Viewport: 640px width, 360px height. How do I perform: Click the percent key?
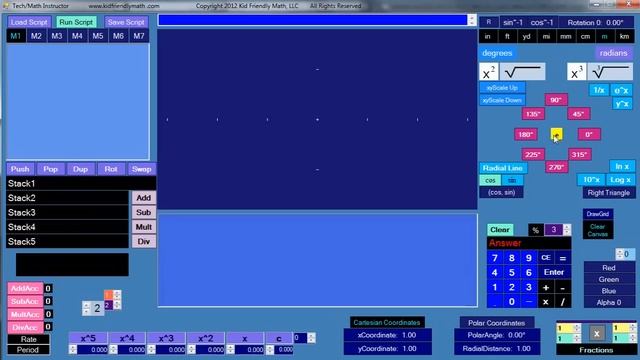(x=536, y=230)
